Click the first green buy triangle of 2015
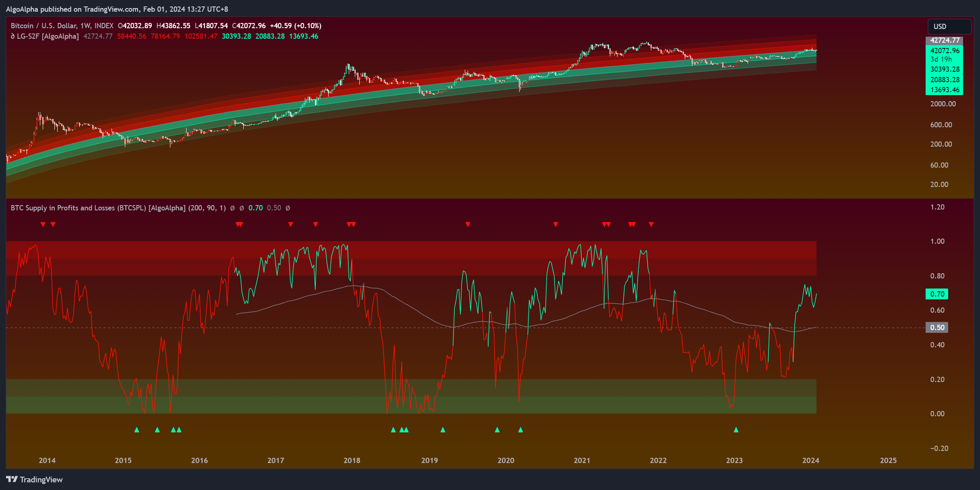Viewport: 980px width, 490px height. (137, 430)
